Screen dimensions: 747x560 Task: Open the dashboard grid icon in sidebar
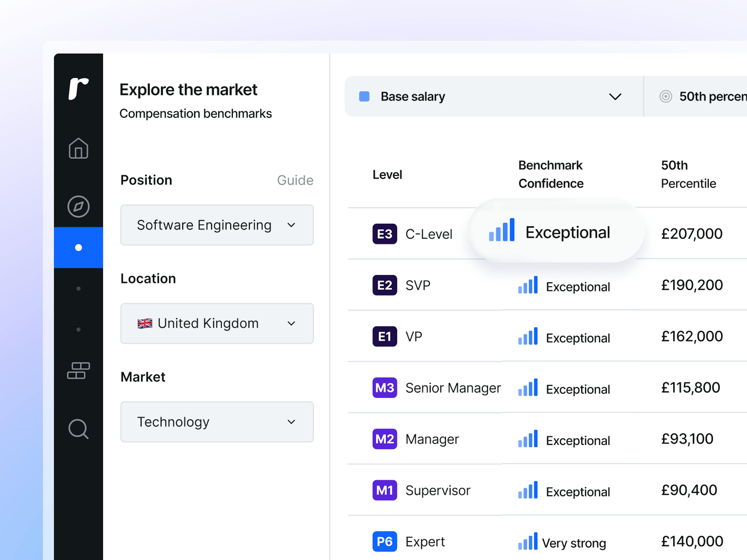(79, 370)
